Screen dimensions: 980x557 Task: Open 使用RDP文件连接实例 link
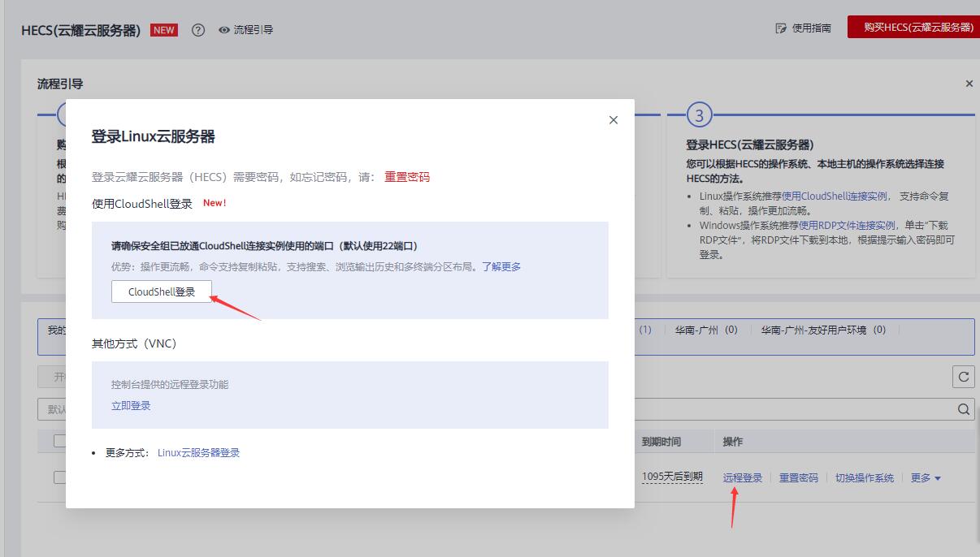click(x=847, y=226)
